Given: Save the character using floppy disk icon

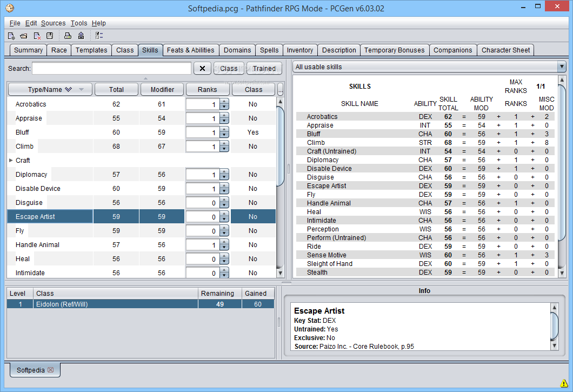Looking at the screenshot, I should pos(50,36).
